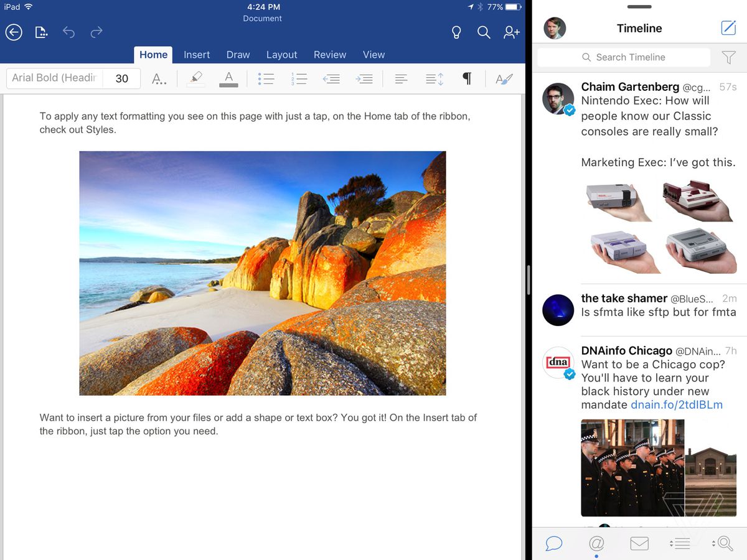Open the Mentions tab in Twitter app
Viewport: 747px width, 560px height.
596,543
